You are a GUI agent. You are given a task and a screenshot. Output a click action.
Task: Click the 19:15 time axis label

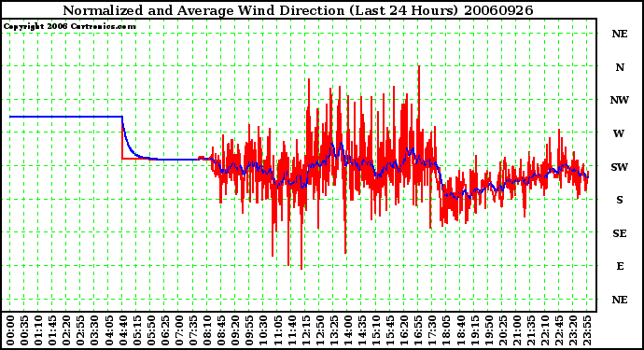coord(474,330)
